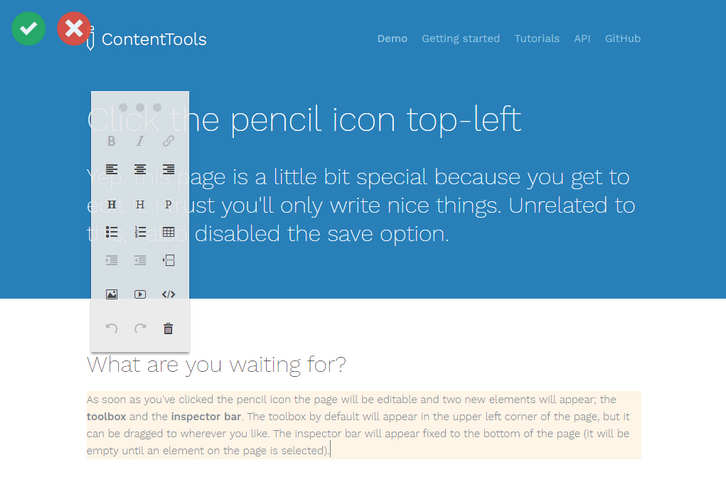Open the Getting started page
726x485 pixels.
(460, 39)
